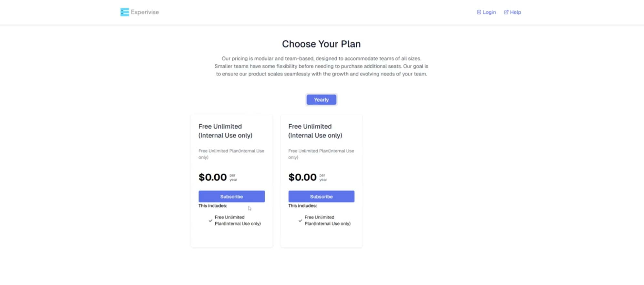Open the Login link
The width and height of the screenshot is (644, 285).
pos(489,12)
